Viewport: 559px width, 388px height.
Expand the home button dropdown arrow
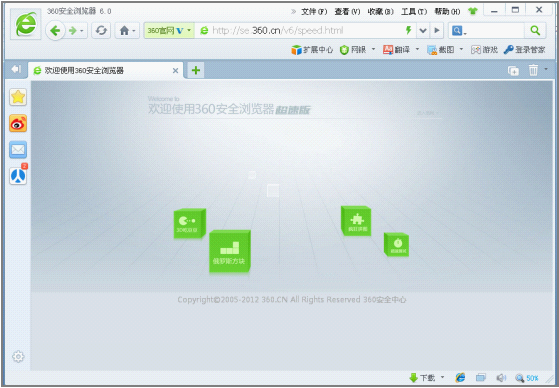[134, 31]
